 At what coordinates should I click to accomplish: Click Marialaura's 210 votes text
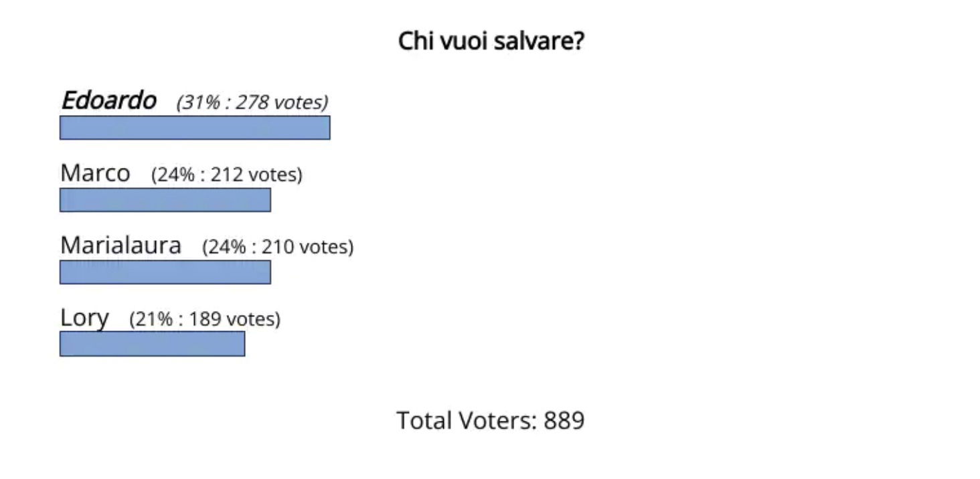click(278, 247)
